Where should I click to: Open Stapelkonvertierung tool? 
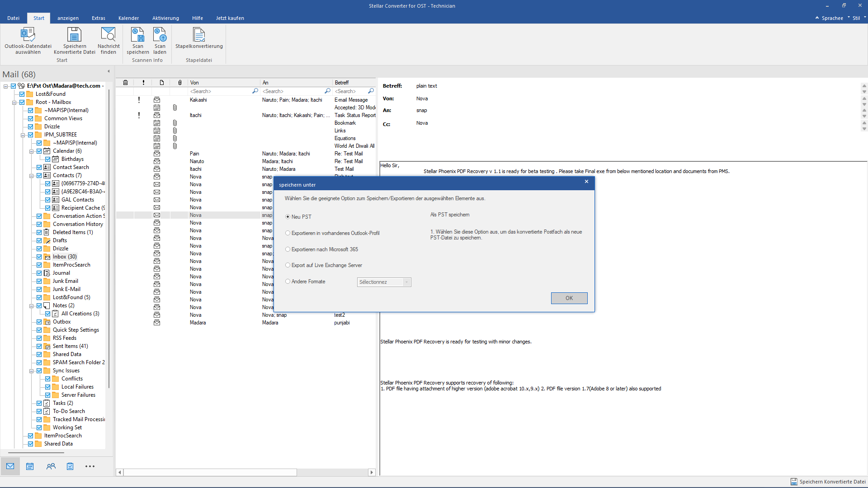tap(199, 38)
